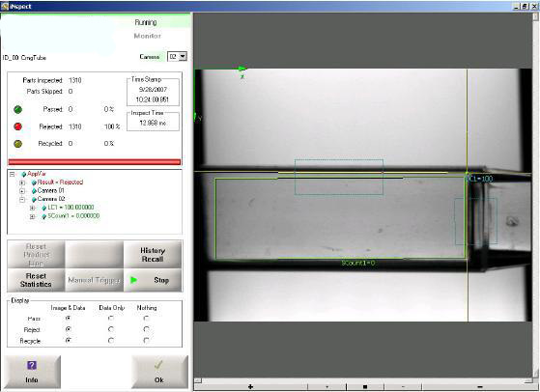Image resolution: width=540 pixels, height=392 pixels.
Task: Select Data Only for Recycle
Action: pyautogui.click(x=111, y=341)
